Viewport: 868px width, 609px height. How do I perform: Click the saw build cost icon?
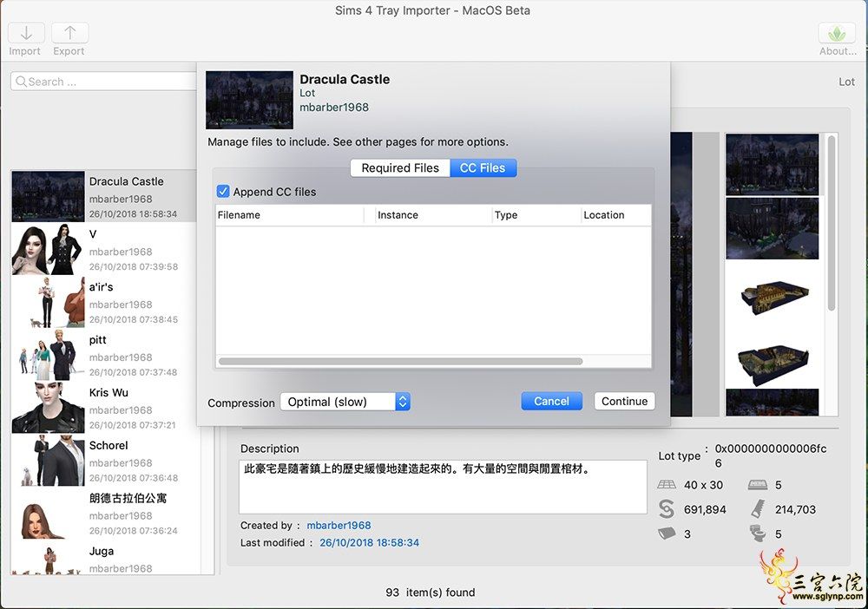click(757, 508)
